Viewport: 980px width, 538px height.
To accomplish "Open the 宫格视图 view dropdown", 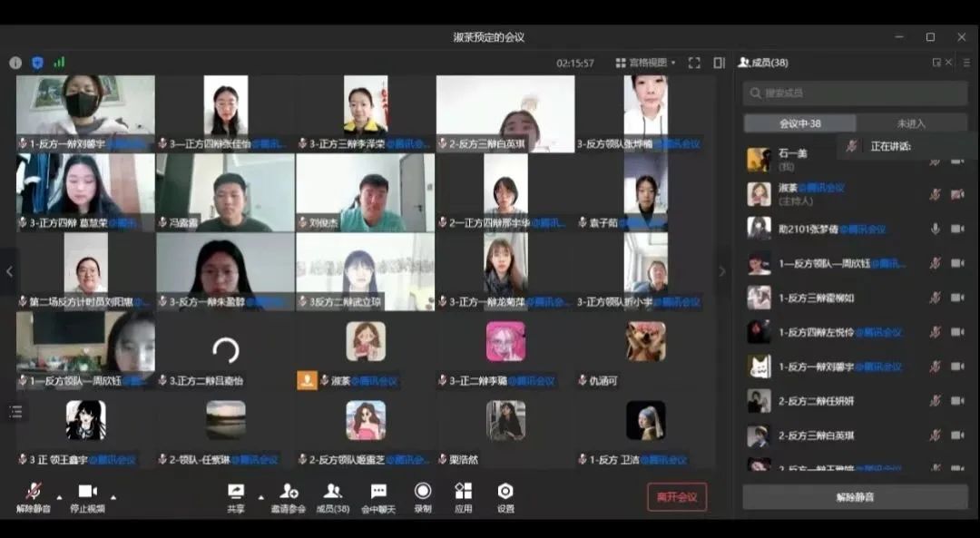I will 646,63.
